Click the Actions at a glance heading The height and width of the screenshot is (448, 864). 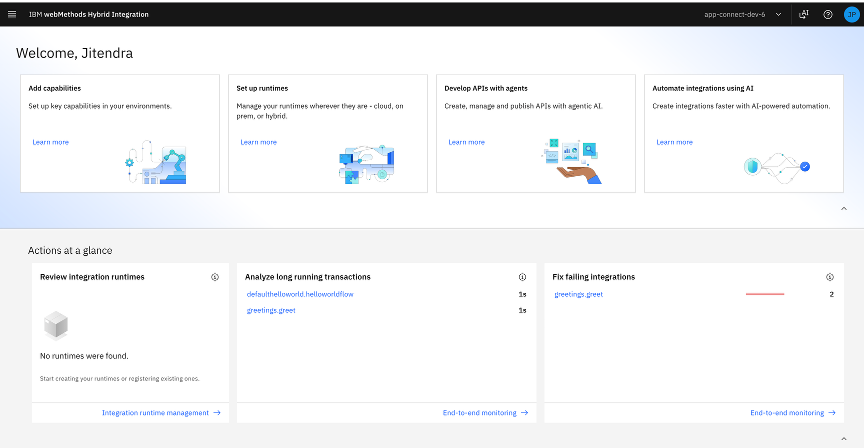[x=70, y=251]
